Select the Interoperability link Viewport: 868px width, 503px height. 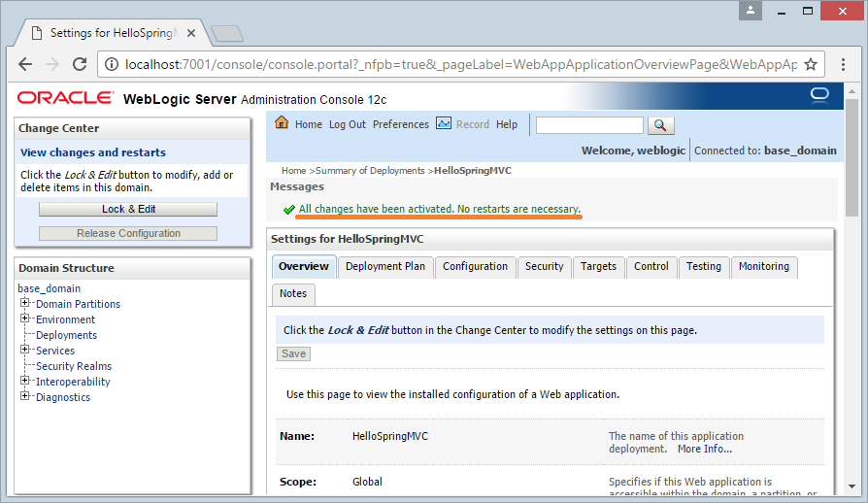(73, 382)
